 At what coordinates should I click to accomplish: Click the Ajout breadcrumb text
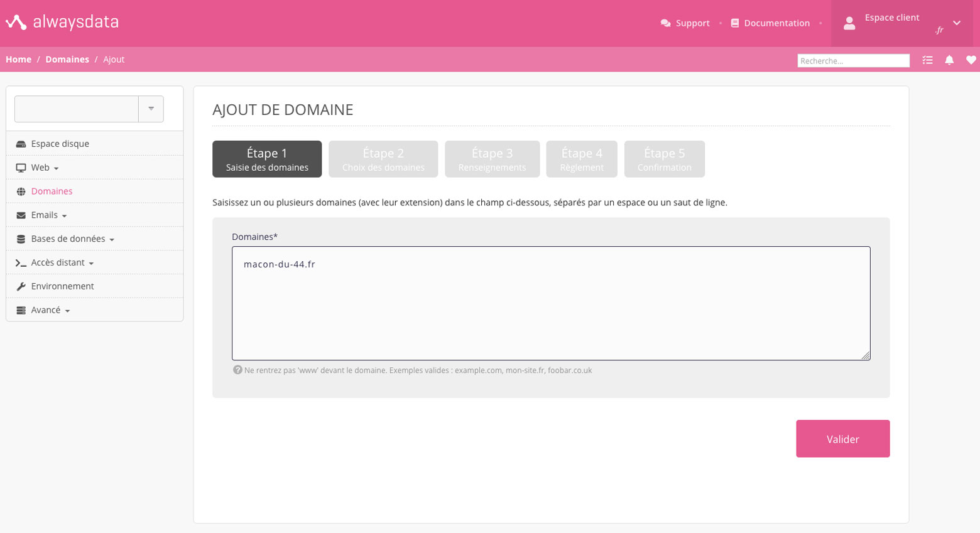[114, 59]
